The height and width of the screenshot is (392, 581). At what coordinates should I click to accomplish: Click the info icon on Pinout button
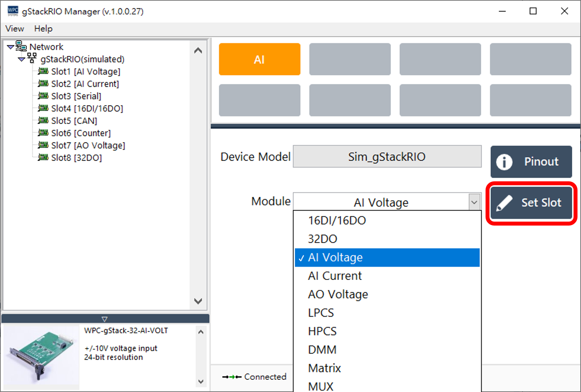pyautogui.click(x=504, y=162)
